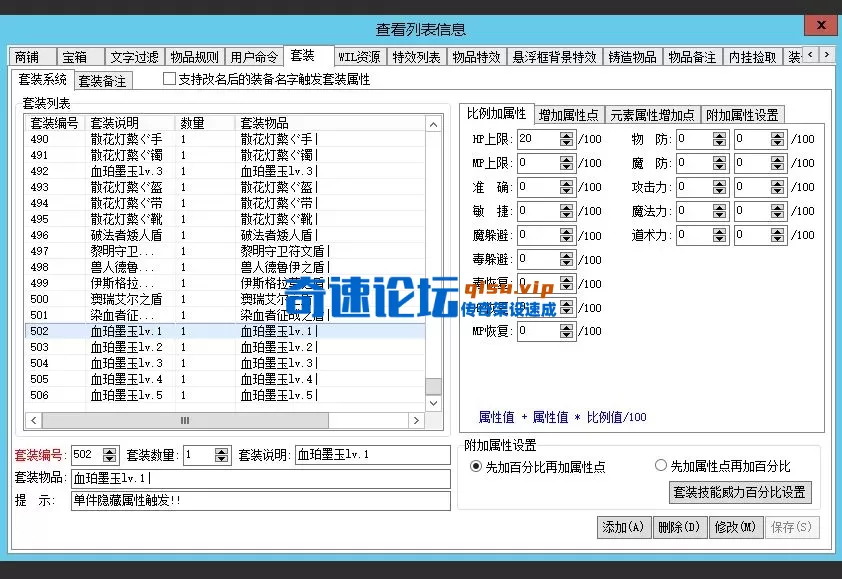Enable 支持改名后的装备名字触发套装属性 checkbox
This screenshot has height=579, width=842.
click(170, 79)
